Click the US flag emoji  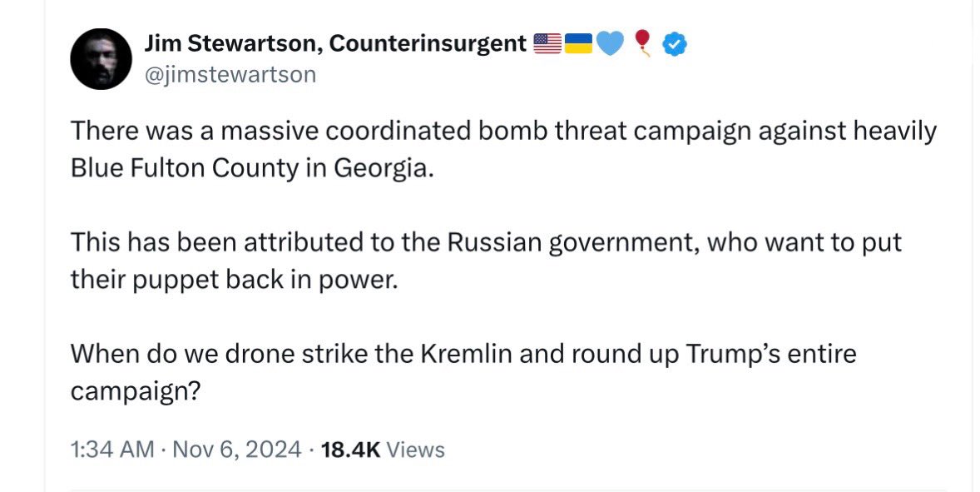(x=547, y=44)
